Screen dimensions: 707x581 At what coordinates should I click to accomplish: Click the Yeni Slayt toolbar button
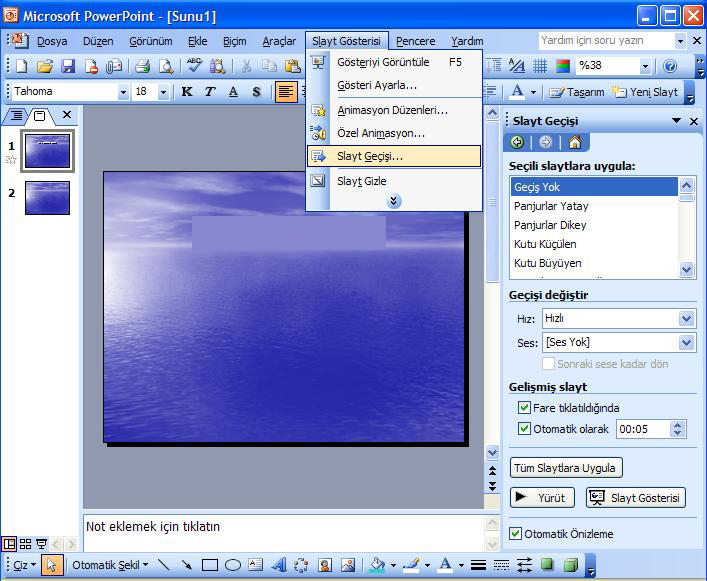pos(645,92)
